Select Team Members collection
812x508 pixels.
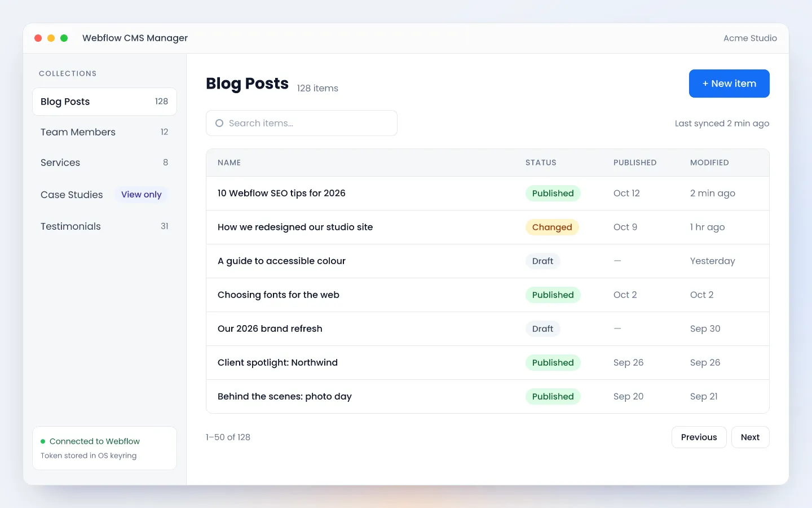(104, 132)
